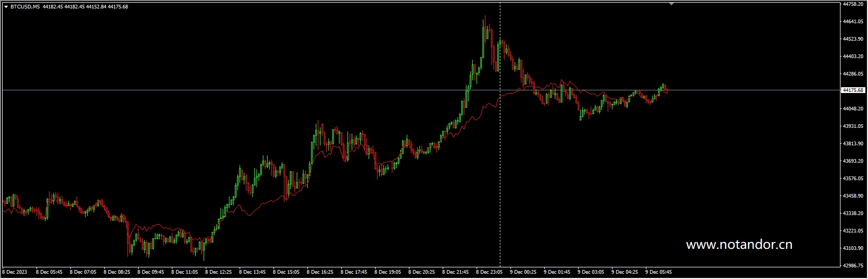Click time label 8 Dec 19:05
868x279 pixels.
tap(388, 273)
